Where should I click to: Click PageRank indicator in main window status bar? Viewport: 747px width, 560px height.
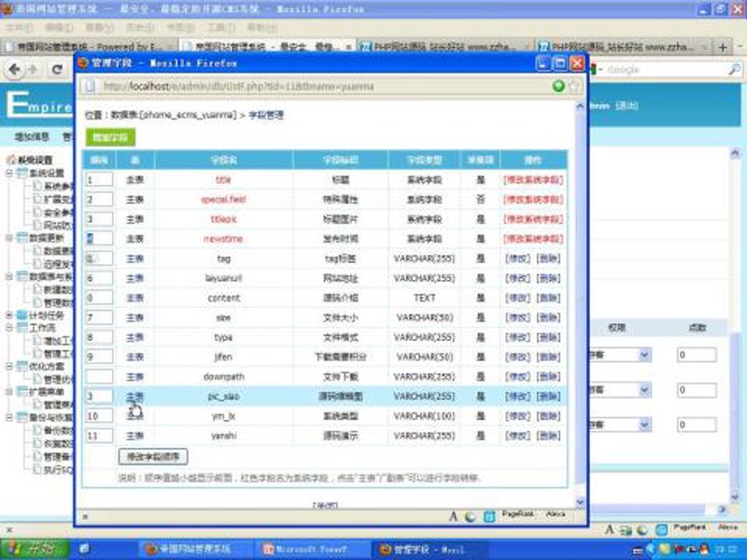[x=690, y=527]
